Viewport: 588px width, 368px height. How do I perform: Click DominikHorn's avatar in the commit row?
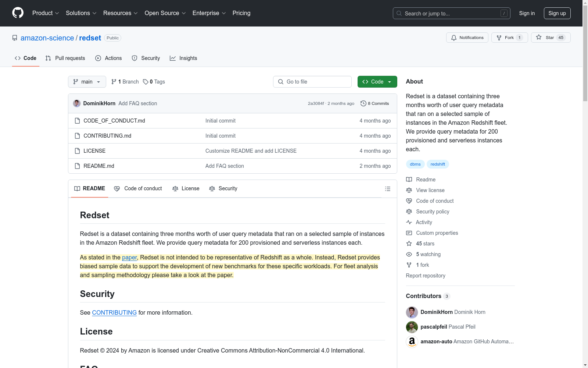[x=77, y=103]
